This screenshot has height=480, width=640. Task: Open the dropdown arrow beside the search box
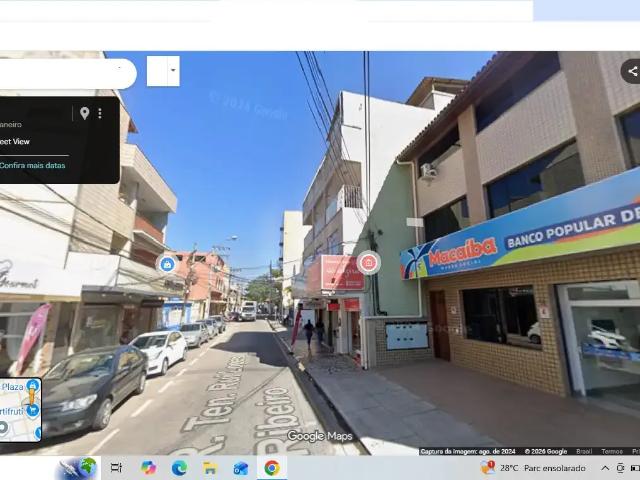click(173, 71)
